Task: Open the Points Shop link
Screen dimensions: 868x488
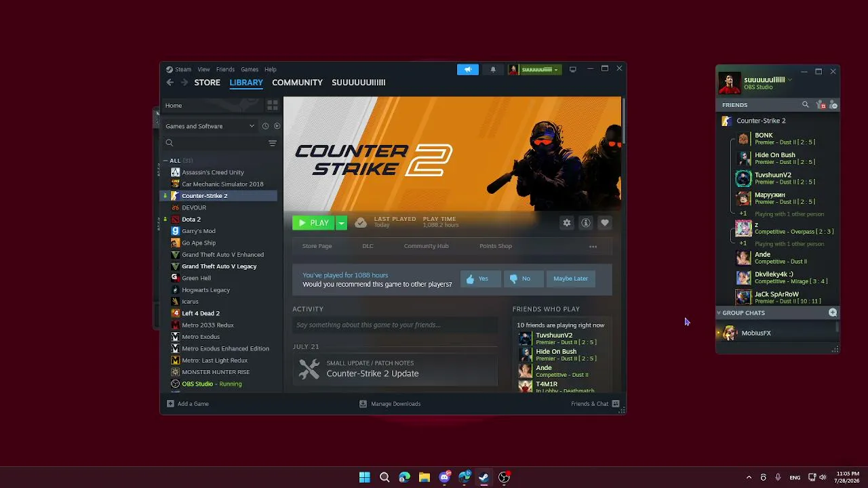Action: tap(496, 246)
